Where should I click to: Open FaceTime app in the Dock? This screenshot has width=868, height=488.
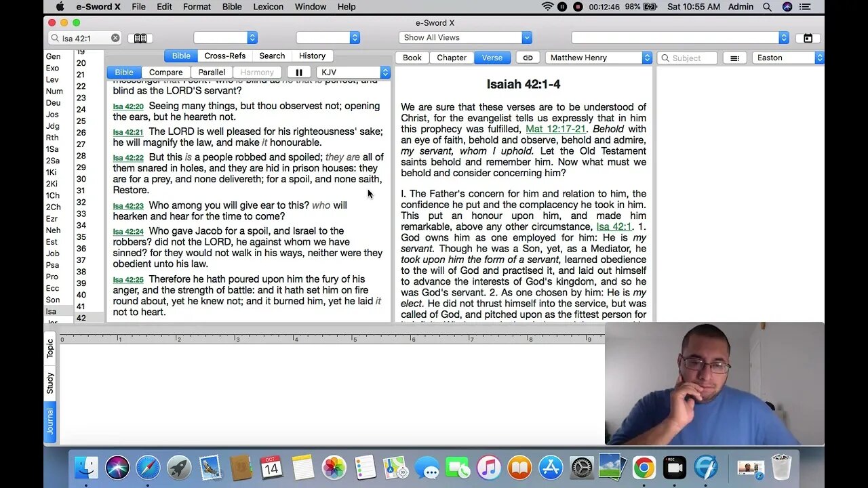(x=458, y=468)
